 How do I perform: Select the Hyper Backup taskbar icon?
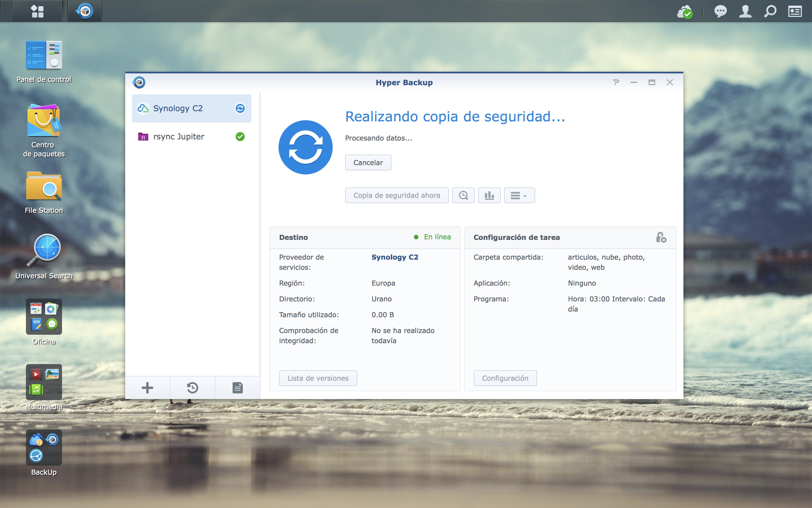[x=85, y=11]
